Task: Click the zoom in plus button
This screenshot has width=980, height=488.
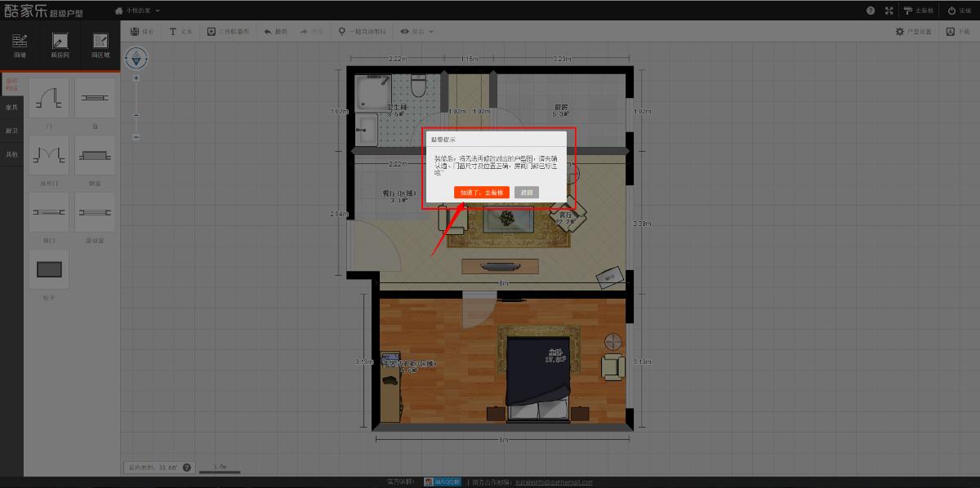Action: click(x=136, y=78)
